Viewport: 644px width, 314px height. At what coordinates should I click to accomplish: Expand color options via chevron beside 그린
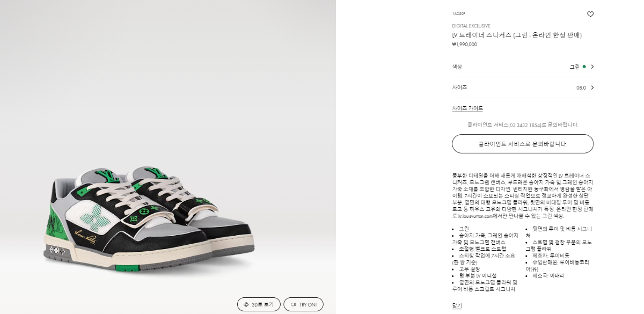coord(592,67)
